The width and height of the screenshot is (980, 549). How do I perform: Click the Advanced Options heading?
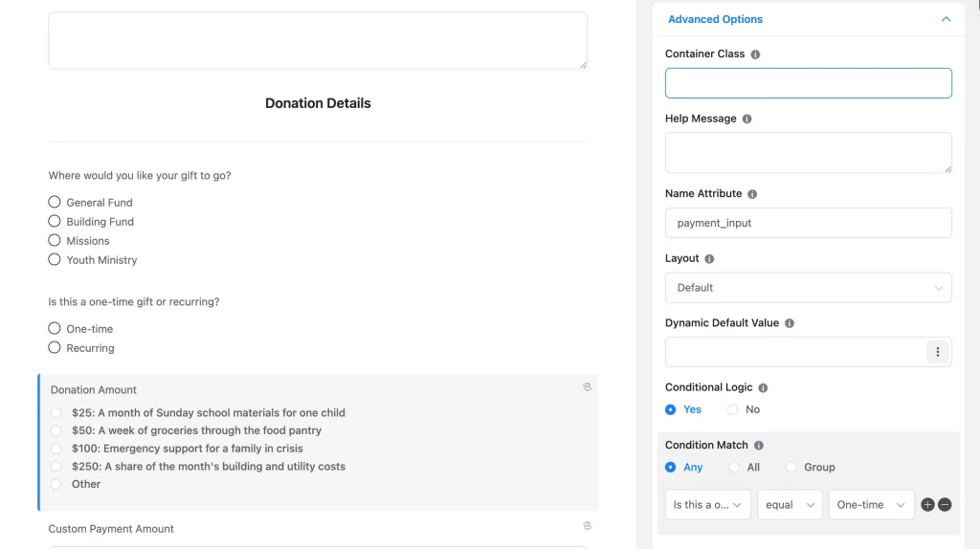point(715,19)
